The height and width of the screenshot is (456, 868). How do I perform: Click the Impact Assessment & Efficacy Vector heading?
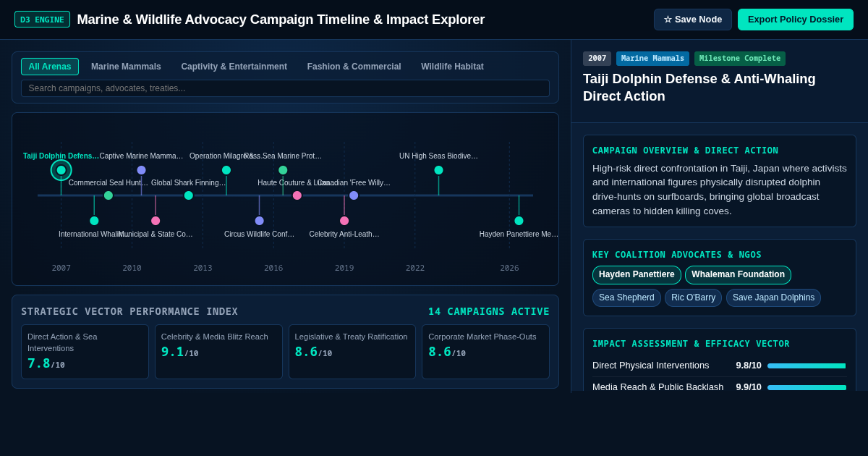tap(691, 344)
